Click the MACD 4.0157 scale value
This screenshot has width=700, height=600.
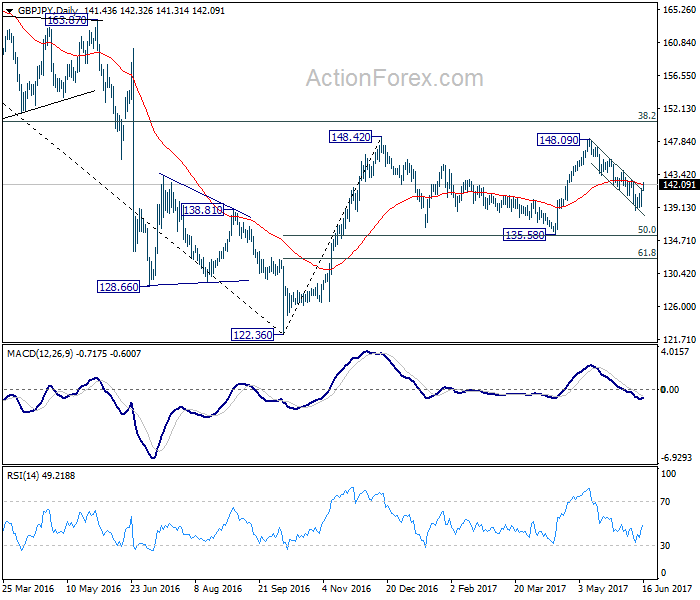(676, 351)
